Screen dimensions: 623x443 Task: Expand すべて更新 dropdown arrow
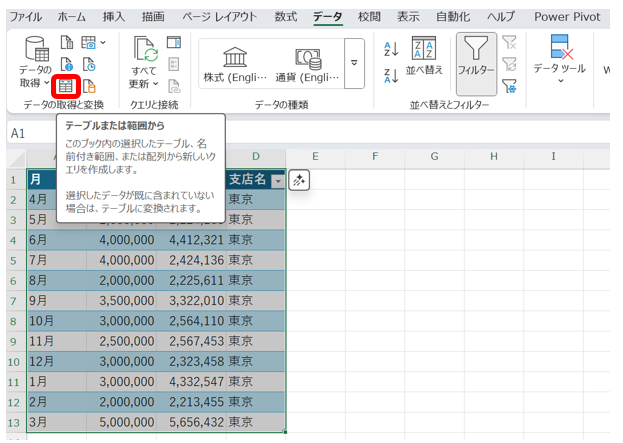tap(155, 83)
